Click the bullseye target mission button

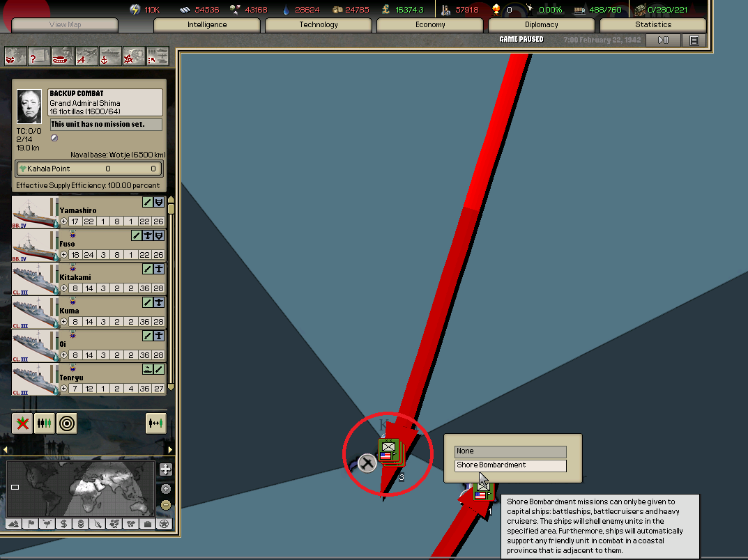pos(67,423)
